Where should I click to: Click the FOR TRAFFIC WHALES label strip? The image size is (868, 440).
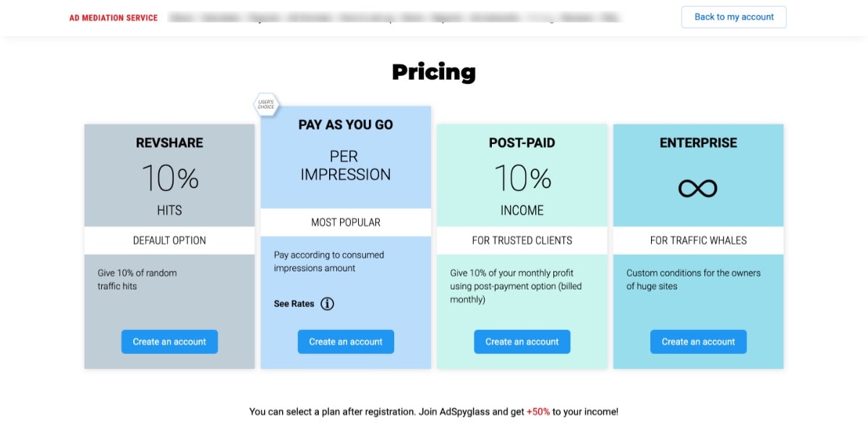(x=699, y=240)
